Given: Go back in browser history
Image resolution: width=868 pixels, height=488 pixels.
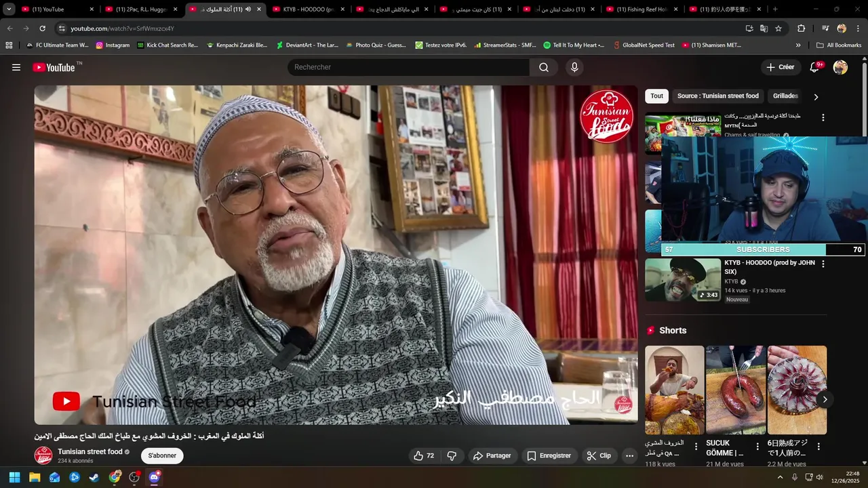Looking at the screenshot, I should (10, 28).
